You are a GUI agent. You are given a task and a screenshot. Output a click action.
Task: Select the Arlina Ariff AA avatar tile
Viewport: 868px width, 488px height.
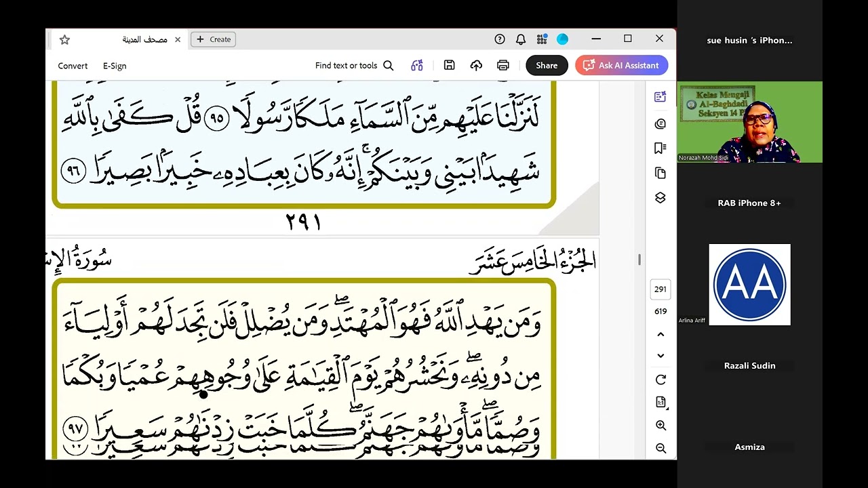point(749,285)
